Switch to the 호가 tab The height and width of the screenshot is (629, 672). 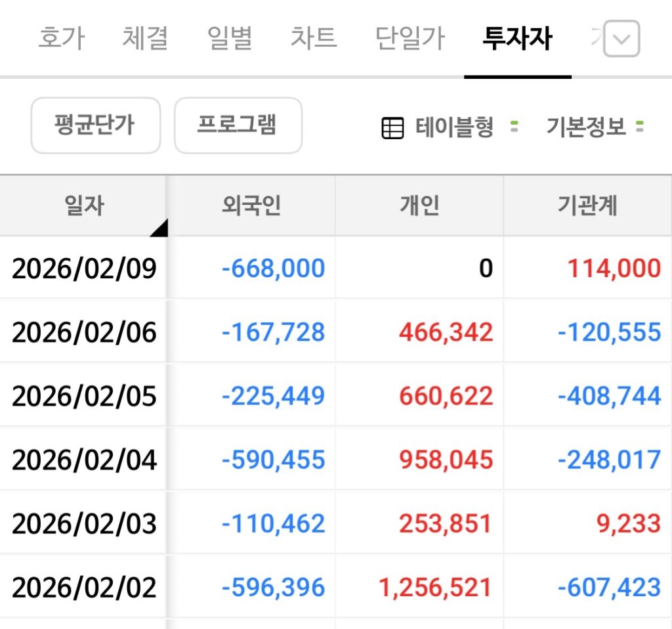click(62, 39)
